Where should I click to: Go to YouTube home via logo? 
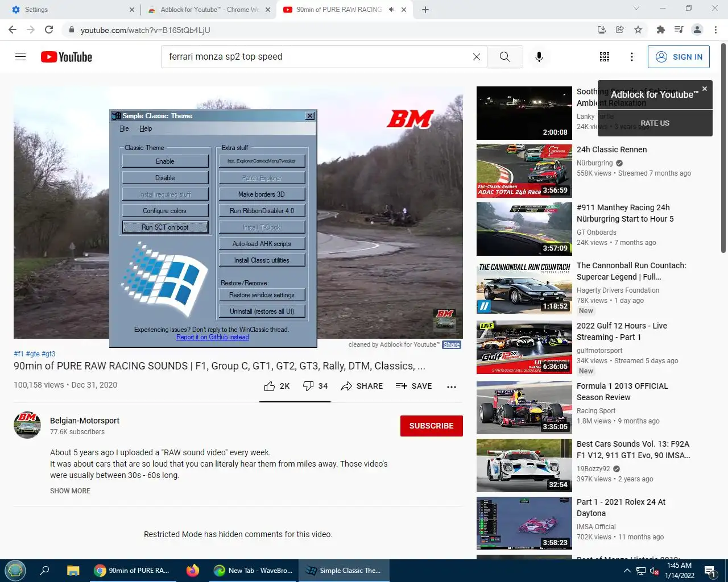pos(67,57)
